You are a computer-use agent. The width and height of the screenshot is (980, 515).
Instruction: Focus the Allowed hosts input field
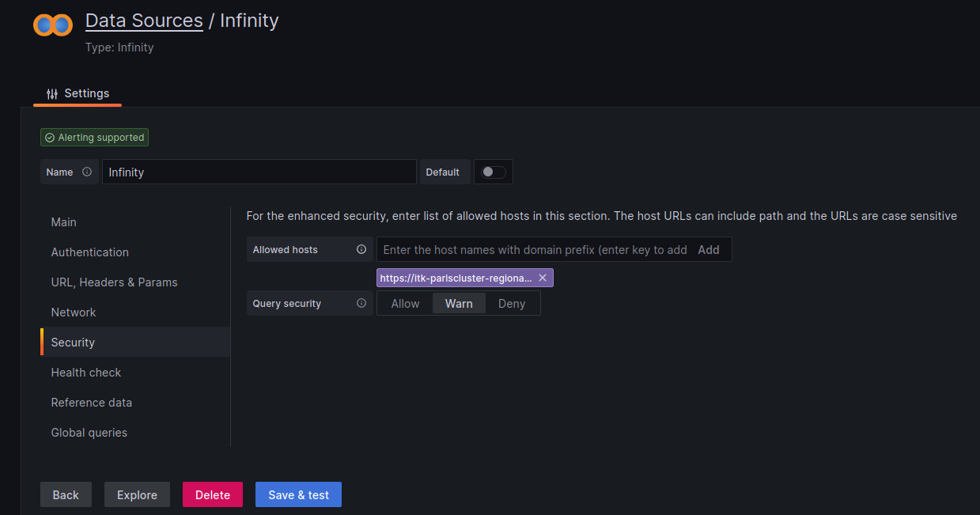534,249
